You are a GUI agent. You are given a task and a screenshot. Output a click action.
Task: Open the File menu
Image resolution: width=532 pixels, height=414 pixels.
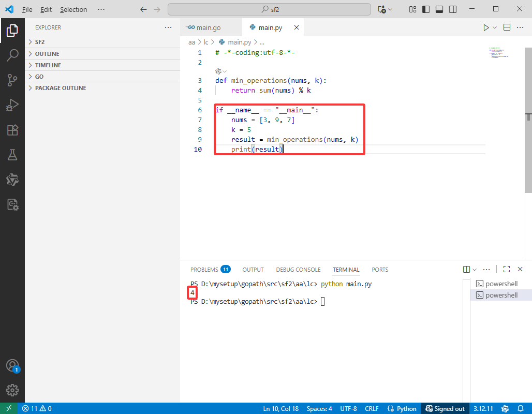point(27,9)
